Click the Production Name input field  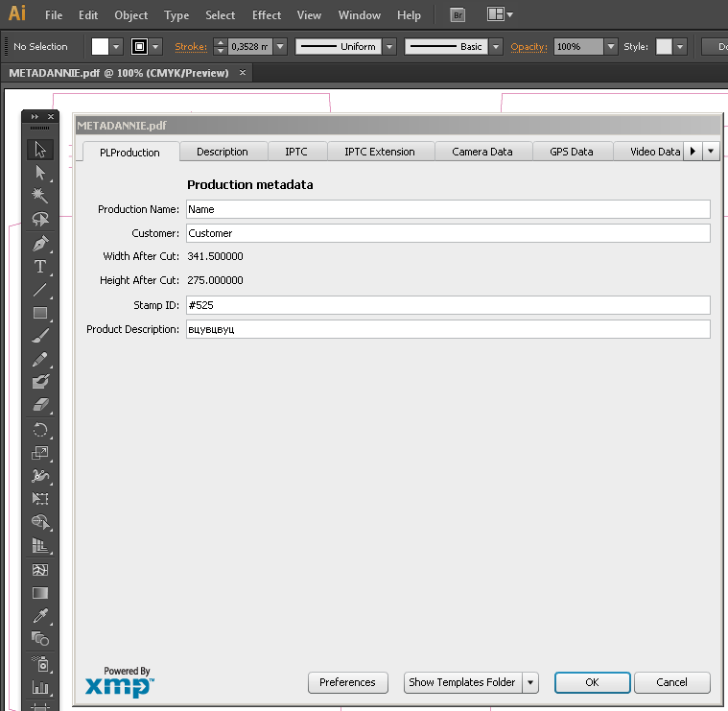tap(448, 209)
